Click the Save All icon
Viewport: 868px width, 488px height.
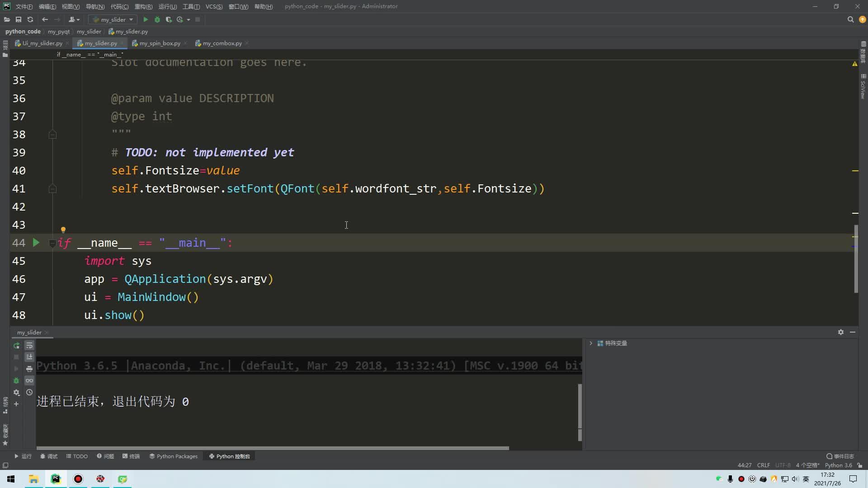19,19
